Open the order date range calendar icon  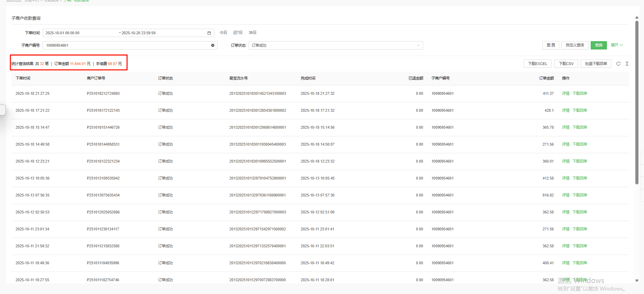tap(209, 33)
